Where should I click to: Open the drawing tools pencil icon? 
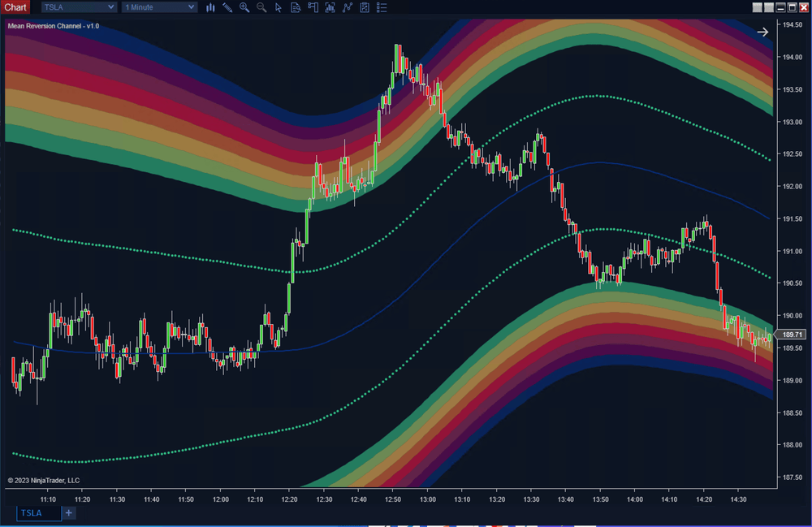[x=227, y=7]
